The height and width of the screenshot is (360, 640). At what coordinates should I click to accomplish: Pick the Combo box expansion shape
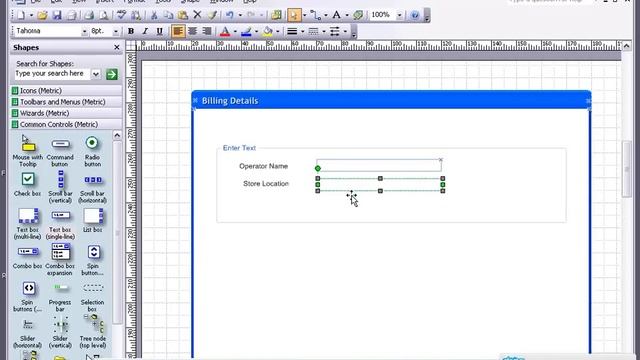point(60,260)
